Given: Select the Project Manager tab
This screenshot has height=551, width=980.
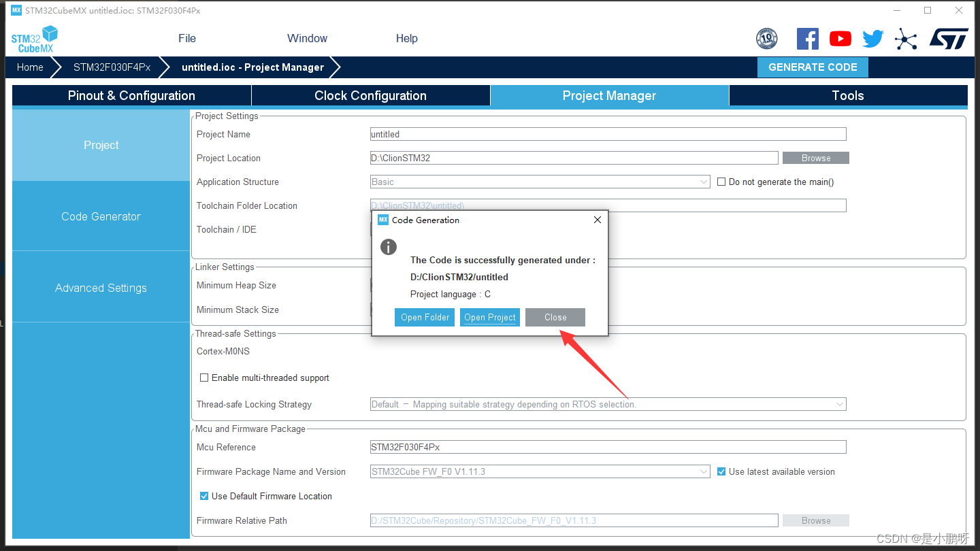Looking at the screenshot, I should pos(610,95).
